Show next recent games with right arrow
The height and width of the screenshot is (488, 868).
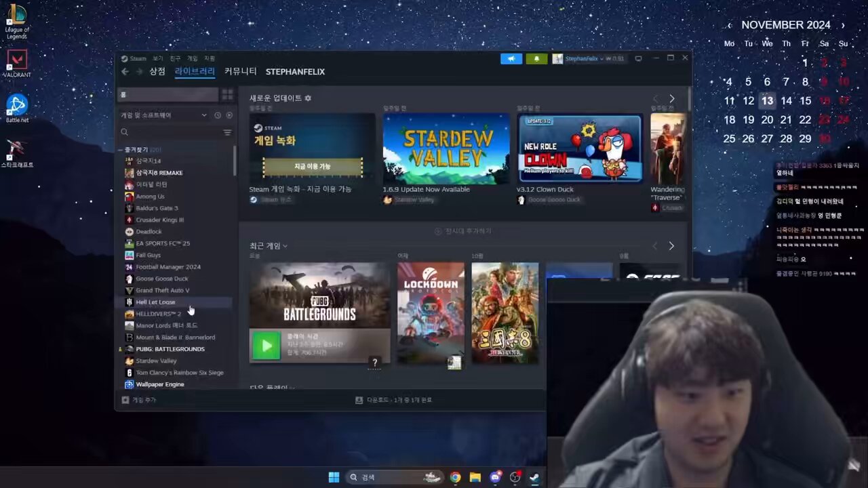(671, 246)
